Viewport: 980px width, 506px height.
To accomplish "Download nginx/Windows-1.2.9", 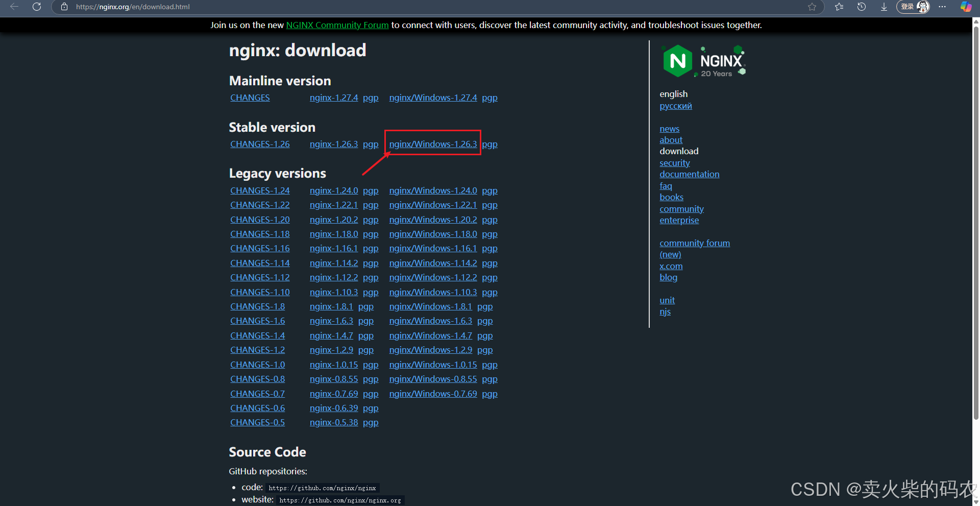I will click(431, 350).
